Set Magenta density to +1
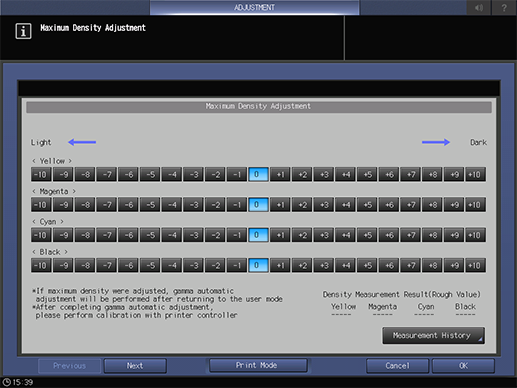517x388 pixels. (280, 205)
